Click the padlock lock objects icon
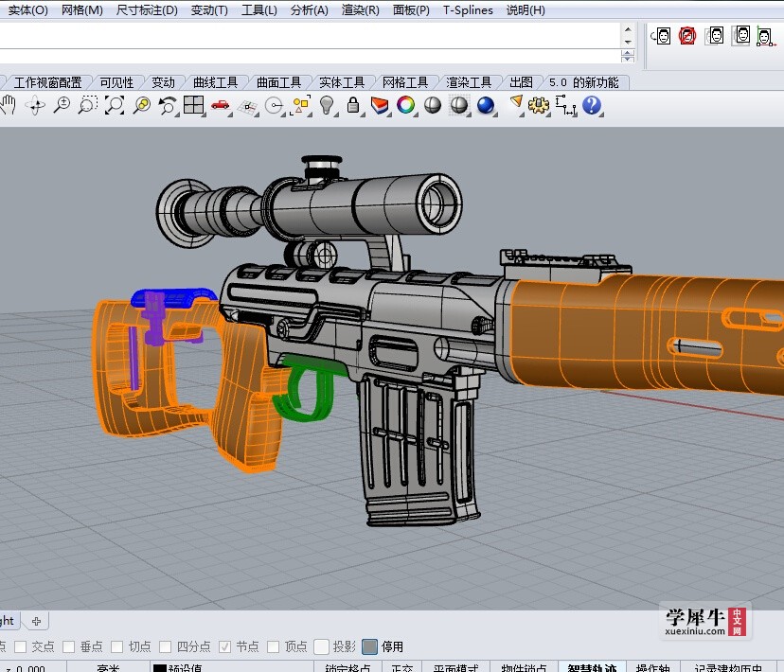Screen dimensions: 784x672 click(353, 105)
